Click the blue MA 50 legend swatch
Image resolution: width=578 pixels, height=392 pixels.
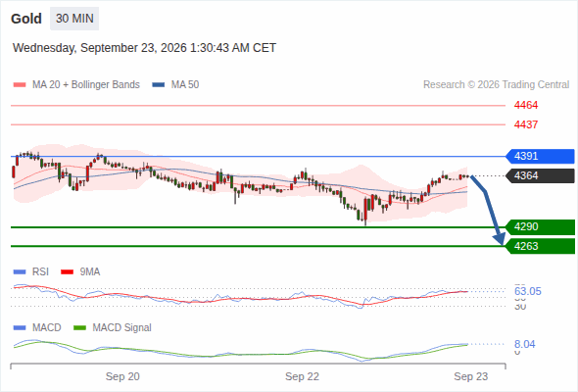click(x=159, y=85)
